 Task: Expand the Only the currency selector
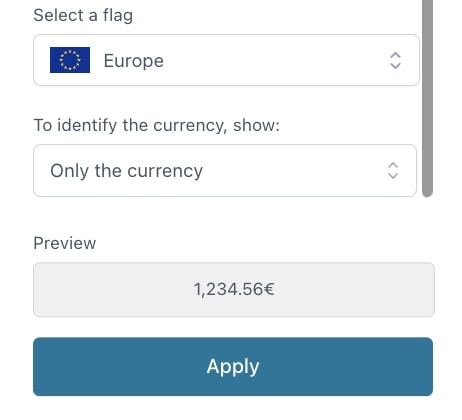click(x=225, y=171)
